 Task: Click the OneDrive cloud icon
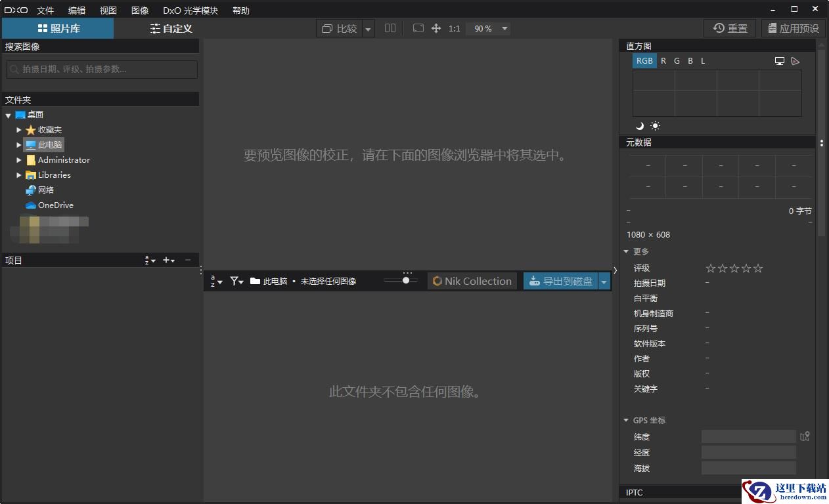point(30,205)
